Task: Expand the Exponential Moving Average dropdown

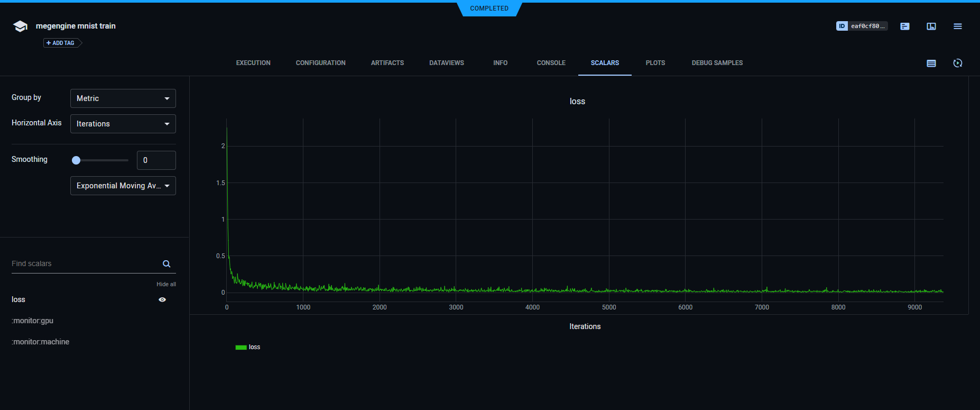Action: pos(123,186)
